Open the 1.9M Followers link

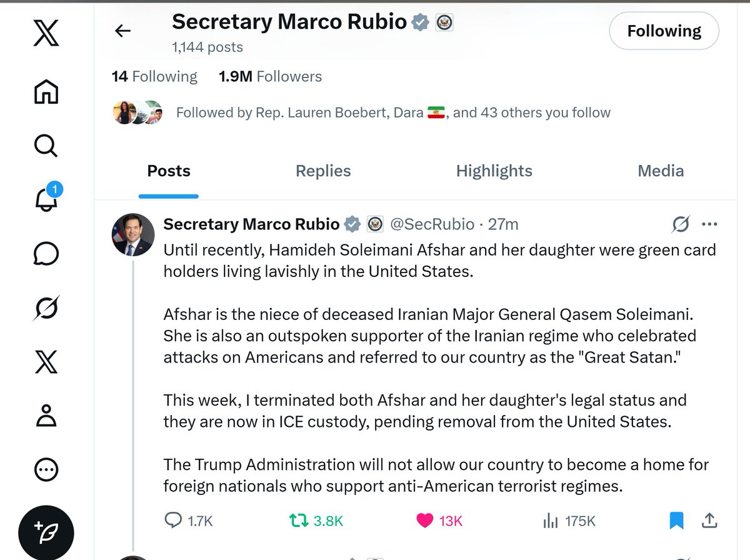pos(270,77)
